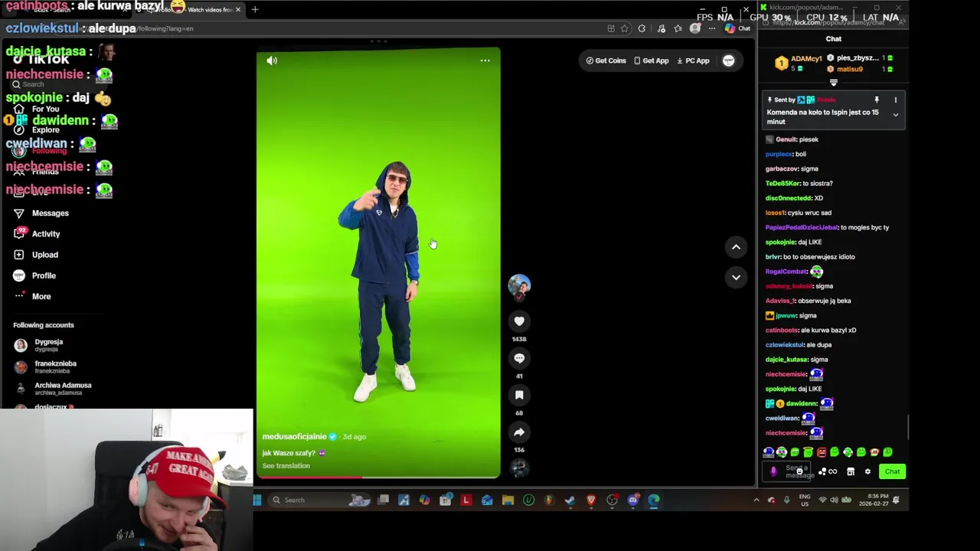This screenshot has height=551, width=980.
Task: Open the Windows Start menu
Action: 257,500
